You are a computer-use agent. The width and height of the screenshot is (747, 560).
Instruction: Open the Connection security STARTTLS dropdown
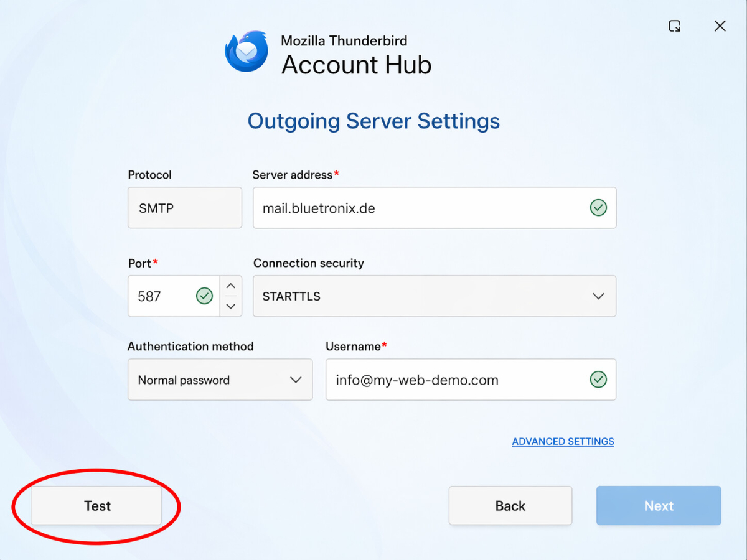435,296
